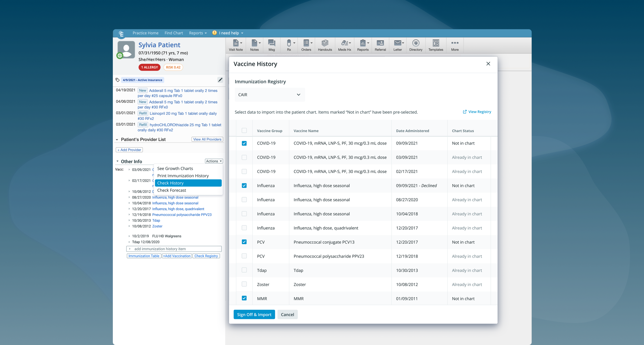Screen dimensions: 644x345
Task: Open the Orders toolbar icon
Action: point(306,45)
